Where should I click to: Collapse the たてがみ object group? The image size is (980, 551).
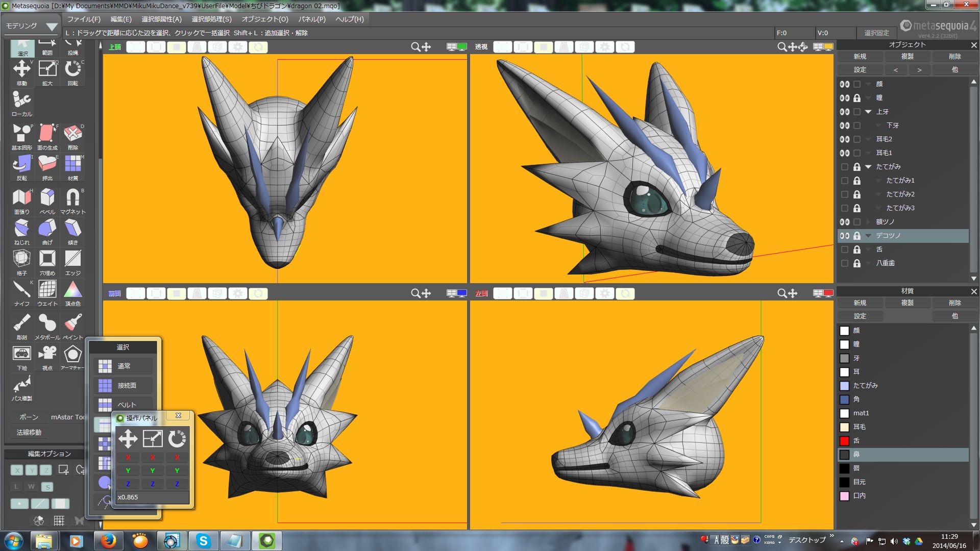pyautogui.click(x=868, y=167)
